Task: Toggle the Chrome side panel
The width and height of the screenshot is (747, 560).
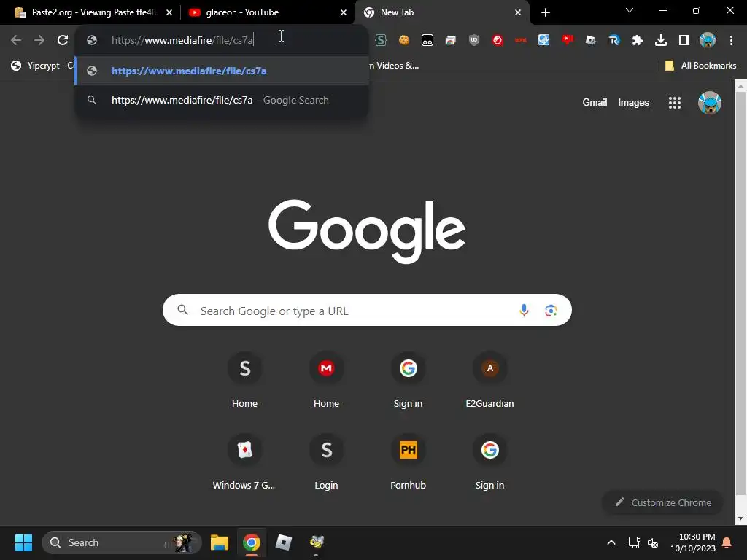Action: 684,40
